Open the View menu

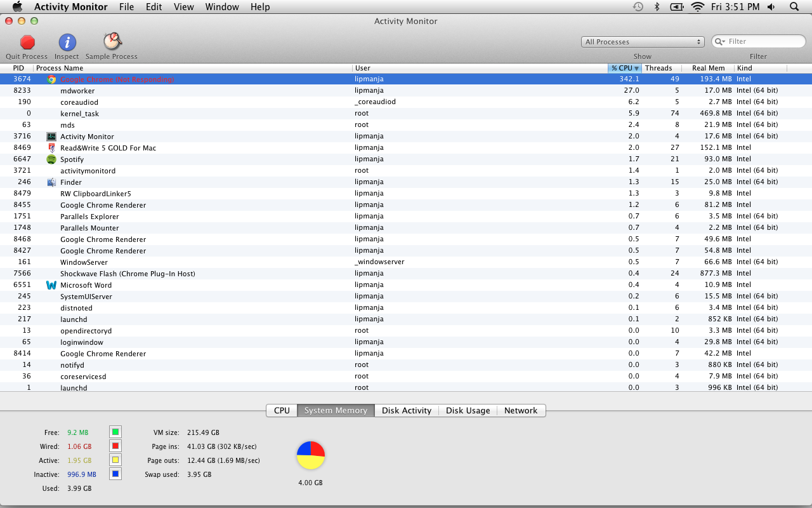click(184, 6)
